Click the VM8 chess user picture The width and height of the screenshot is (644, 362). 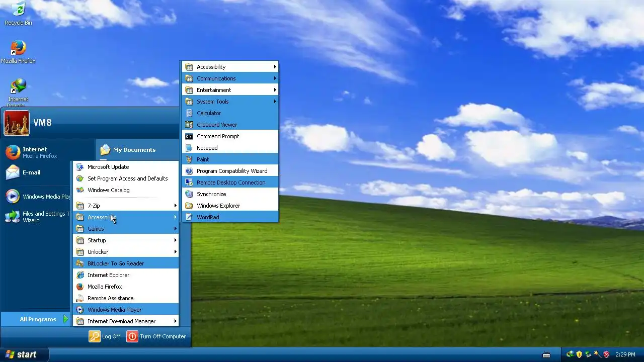[17, 123]
